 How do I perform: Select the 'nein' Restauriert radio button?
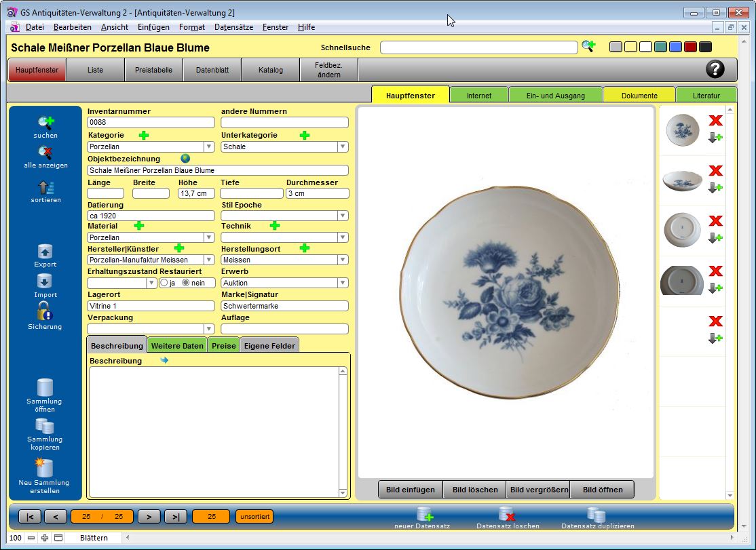tap(186, 283)
